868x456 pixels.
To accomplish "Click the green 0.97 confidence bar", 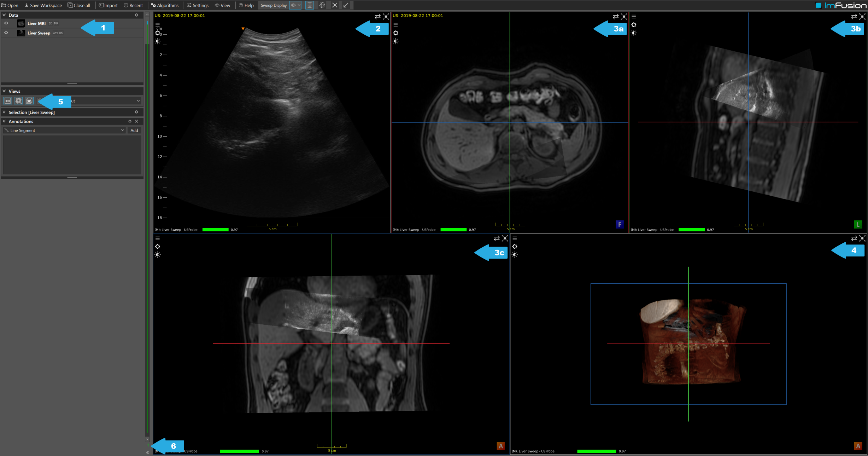I will click(x=215, y=229).
